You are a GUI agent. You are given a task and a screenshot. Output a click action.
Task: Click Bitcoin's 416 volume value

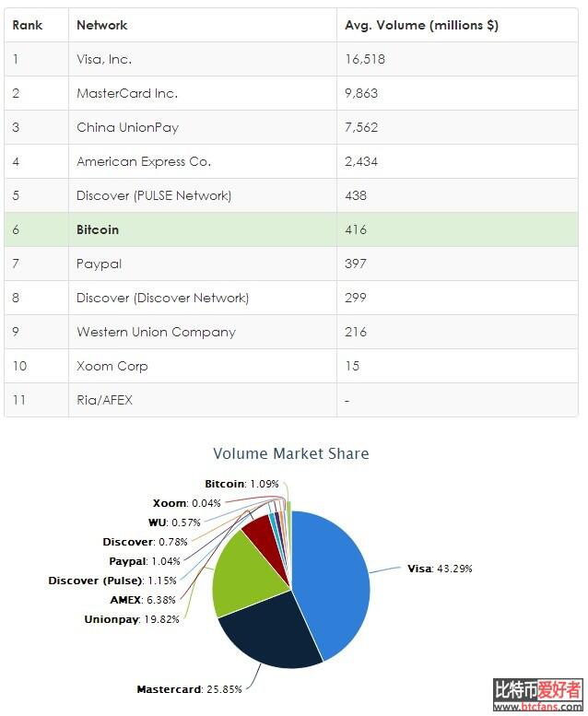(x=356, y=229)
